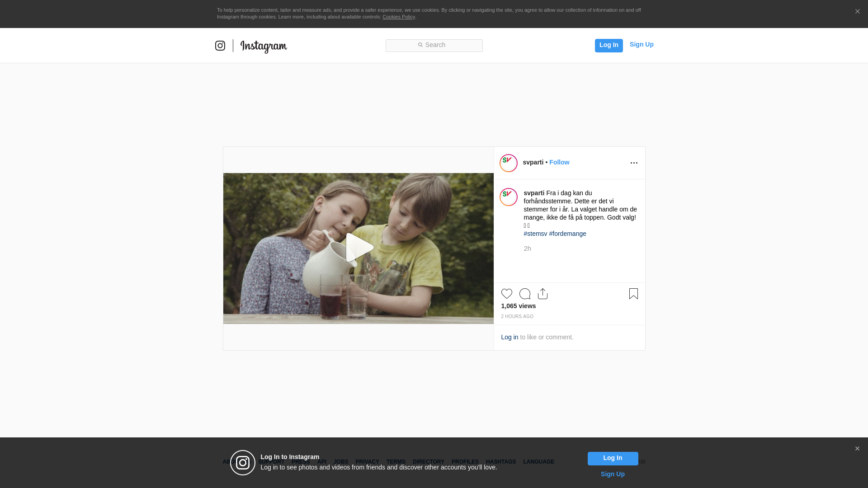Dismiss the cookie notice banner
868x488 pixels.
click(x=857, y=12)
